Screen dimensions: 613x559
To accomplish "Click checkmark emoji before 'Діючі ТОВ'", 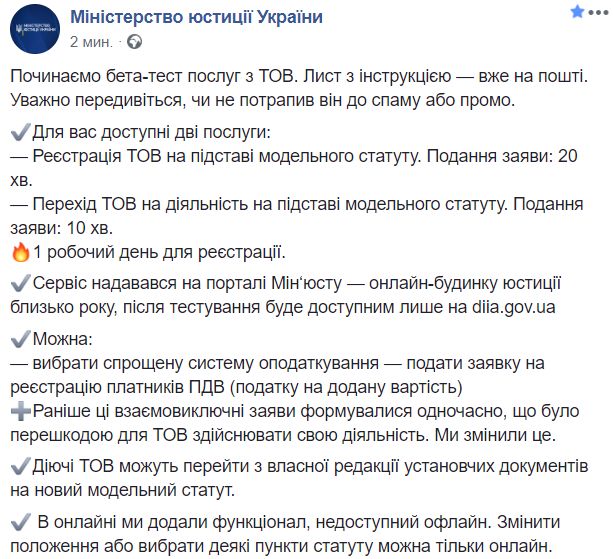I will [x=20, y=466].
